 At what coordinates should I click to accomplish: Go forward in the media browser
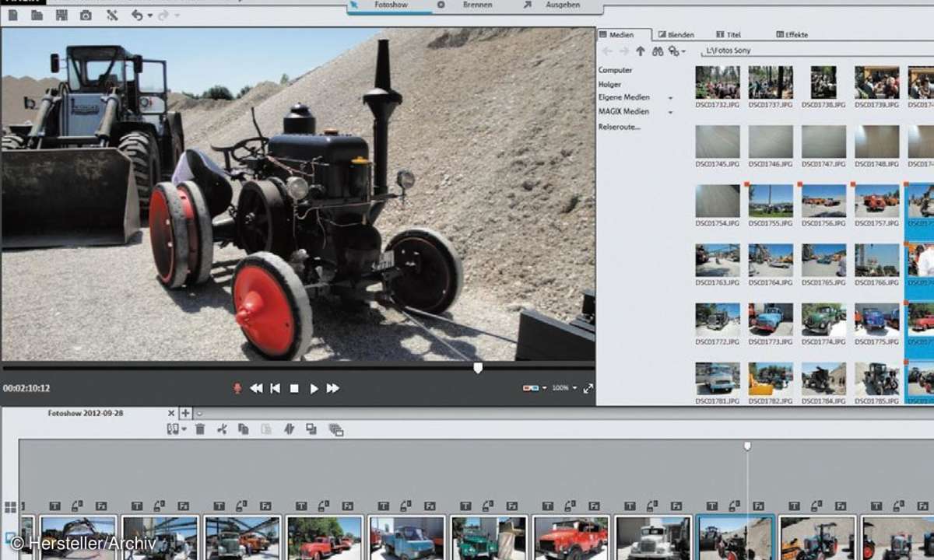tap(623, 51)
